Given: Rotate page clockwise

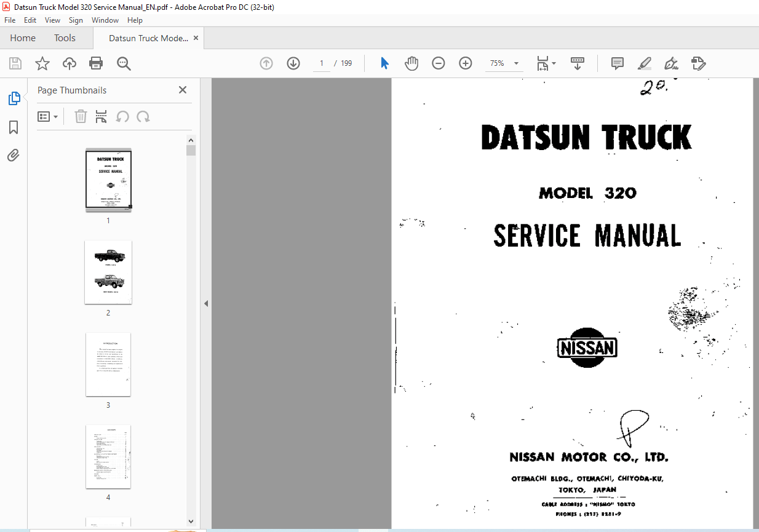Looking at the screenshot, I should tap(143, 116).
